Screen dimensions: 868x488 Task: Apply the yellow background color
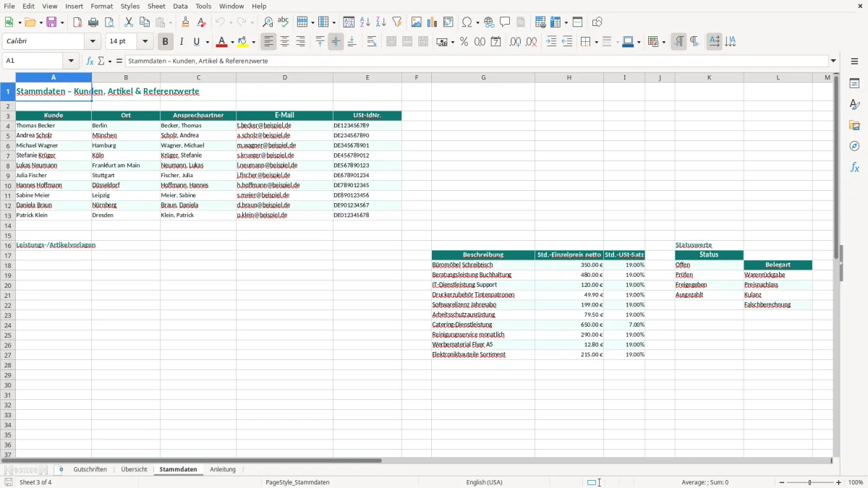tap(244, 42)
